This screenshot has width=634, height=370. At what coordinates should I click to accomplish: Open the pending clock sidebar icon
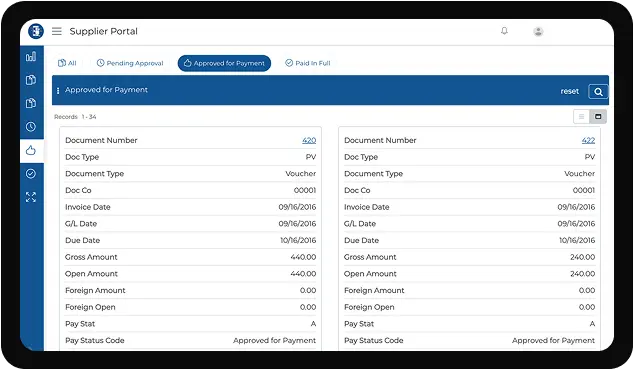tap(31, 127)
